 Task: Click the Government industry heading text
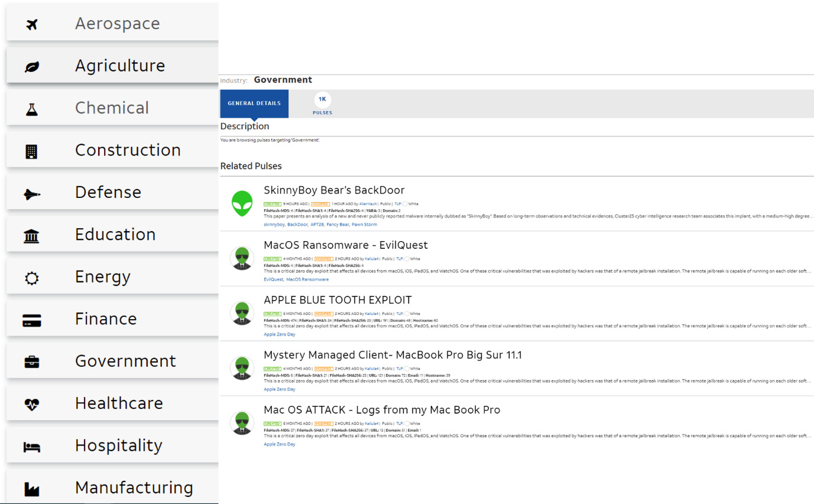[x=283, y=80]
